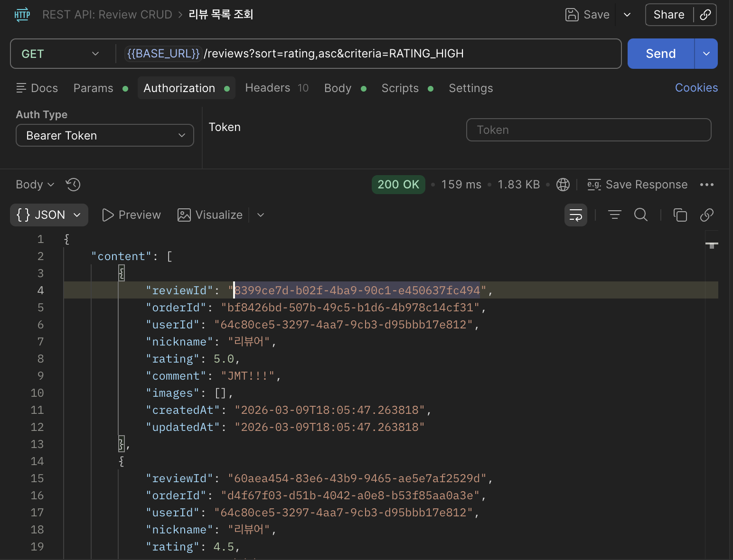Screen dimensions: 733x560
Task: Switch to the Params tab
Action: click(101, 88)
